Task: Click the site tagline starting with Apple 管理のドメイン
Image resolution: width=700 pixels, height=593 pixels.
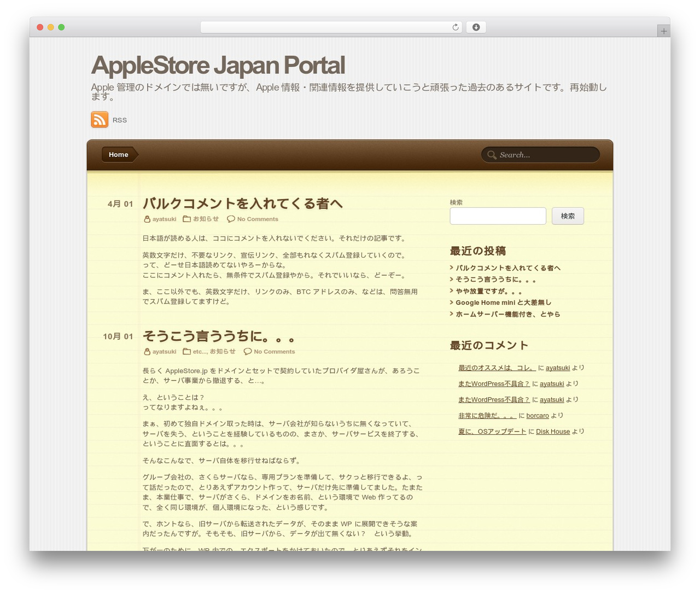Action: pos(349,92)
